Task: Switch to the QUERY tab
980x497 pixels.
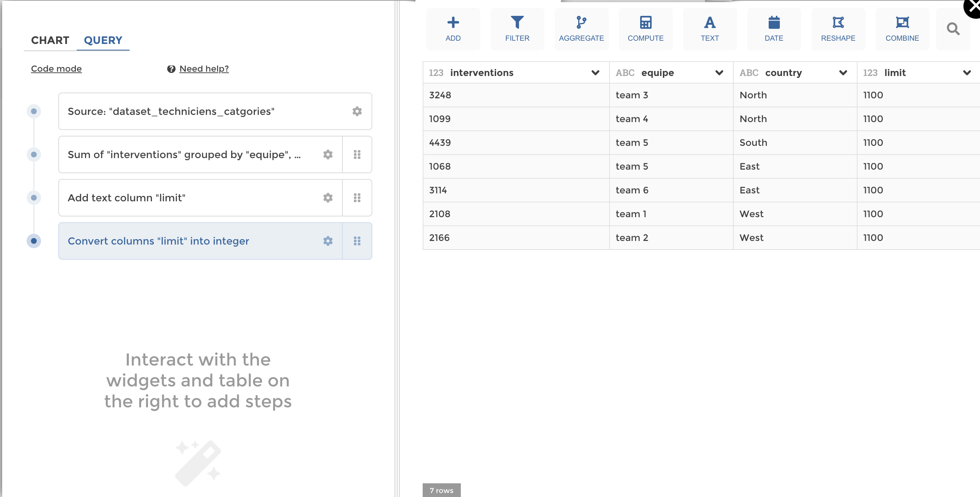Action: (103, 40)
